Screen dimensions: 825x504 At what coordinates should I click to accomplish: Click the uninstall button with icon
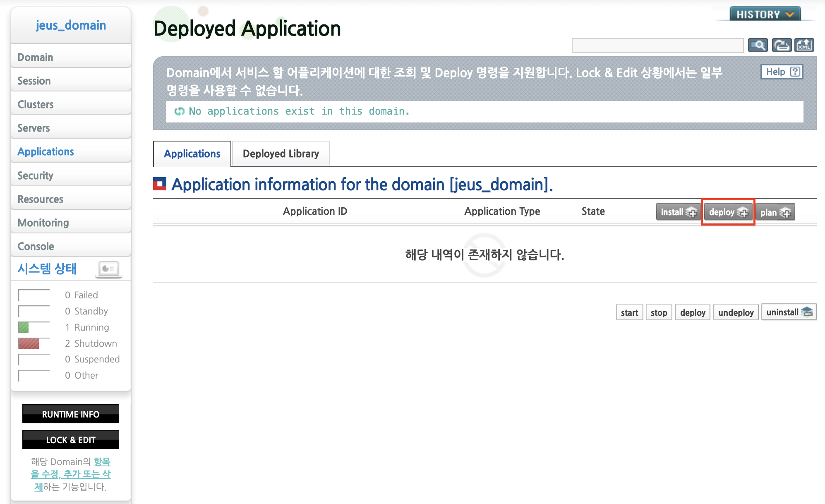[789, 312]
